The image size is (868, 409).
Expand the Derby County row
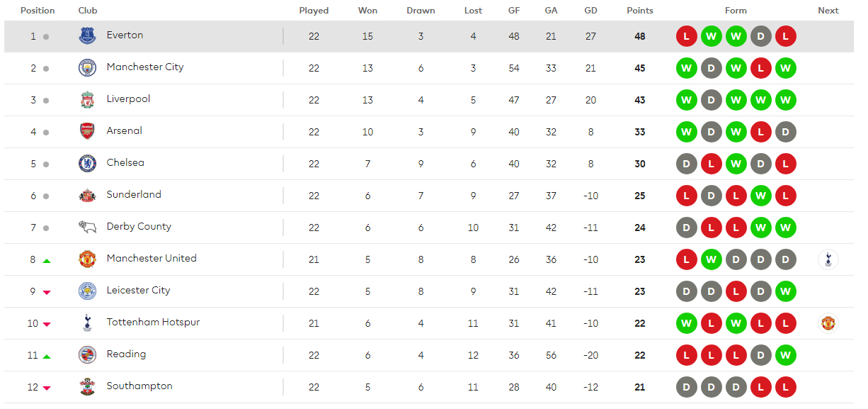[429, 228]
